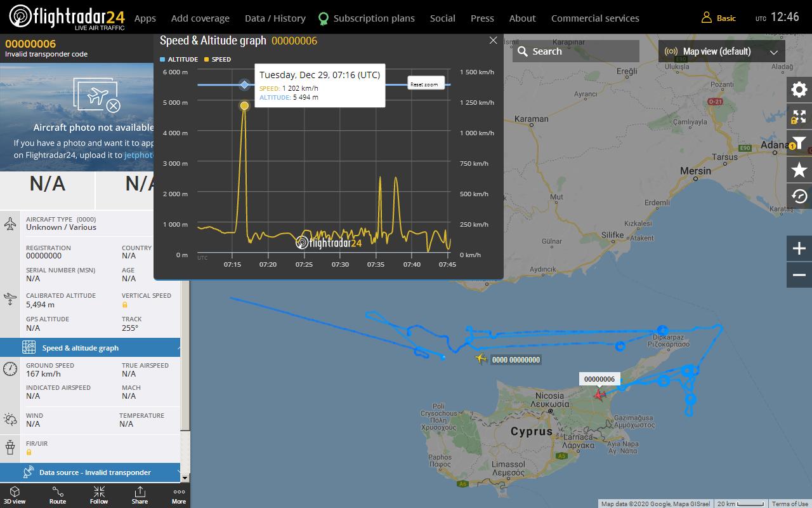The width and height of the screenshot is (812, 508).
Task: Open the Social menu
Action: pyautogui.click(x=443, y=18)
